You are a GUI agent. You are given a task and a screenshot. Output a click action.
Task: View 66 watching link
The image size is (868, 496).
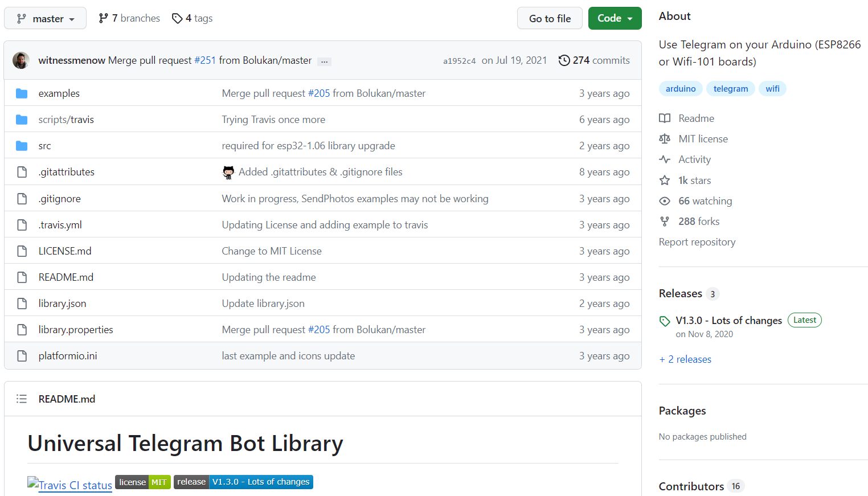pos(705,201)
